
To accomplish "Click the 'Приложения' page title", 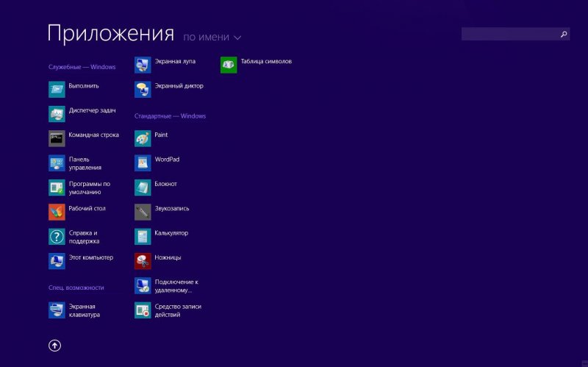I will 111,33.
